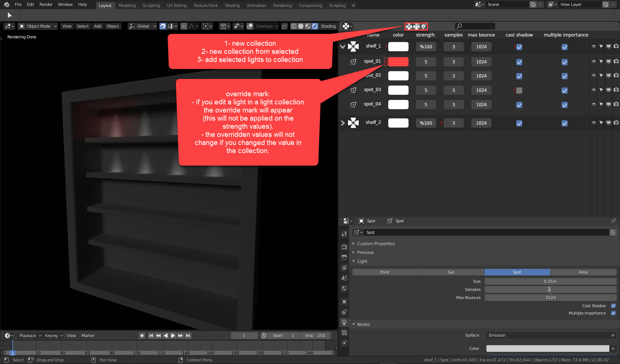Open the Object properties tab
Image resolution: width=620 pixels, height=364 pixels.
click(x=344, y=302)
